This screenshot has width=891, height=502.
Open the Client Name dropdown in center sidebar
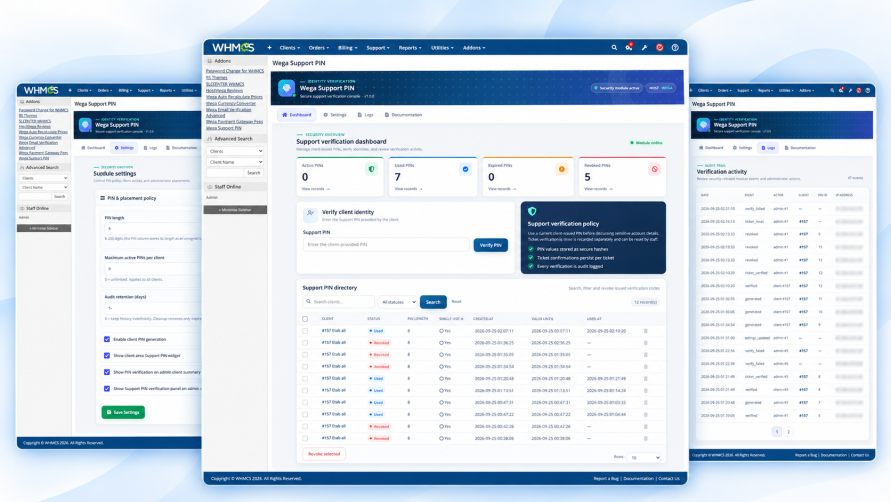click(x=235, y=162)
